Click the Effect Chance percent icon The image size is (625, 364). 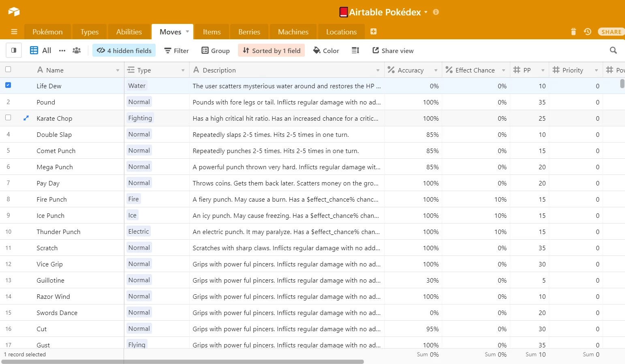(x=449, y=70)
